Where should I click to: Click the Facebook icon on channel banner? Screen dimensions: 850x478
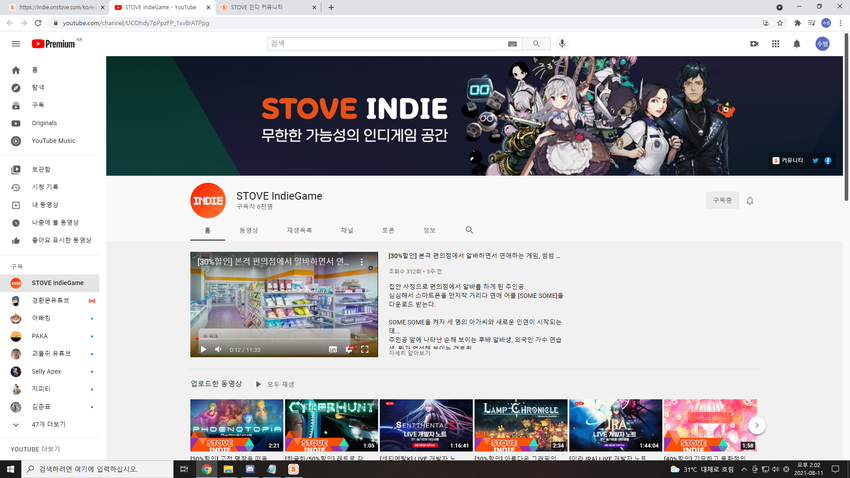pyautogui.click(x=828, y=160)
